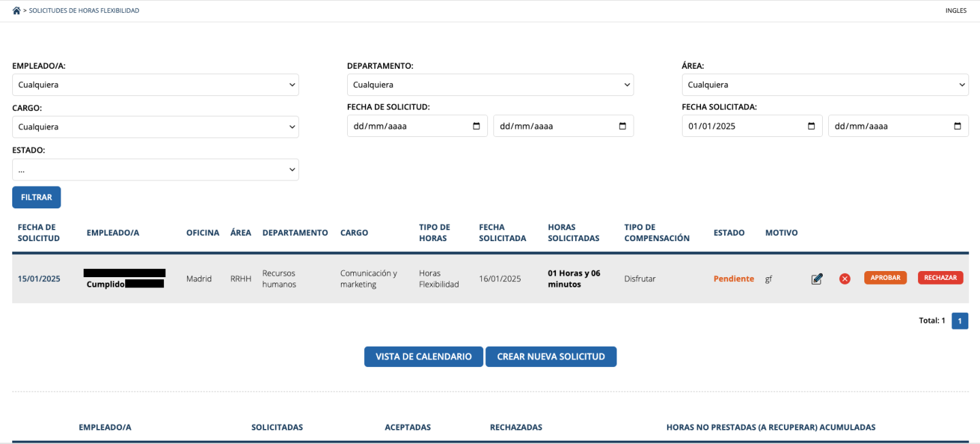The height and width of the screenshot is (444, 980).
Task: Click the red delete circle icon
Action: tap(845, 279)
